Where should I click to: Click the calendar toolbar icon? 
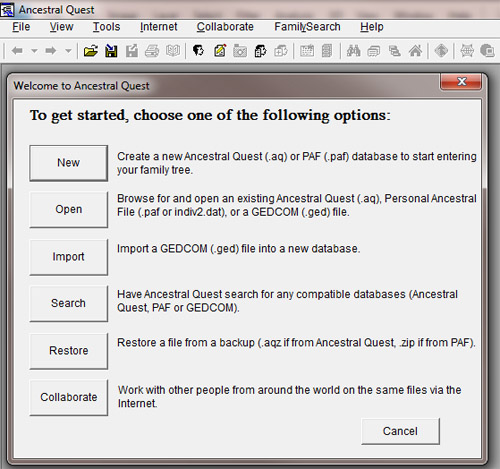tap(307, 51)
